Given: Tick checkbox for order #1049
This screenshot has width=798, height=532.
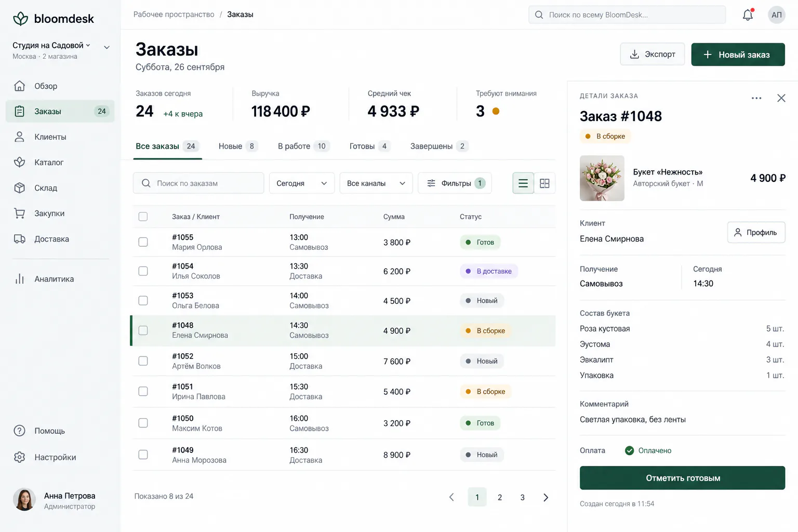Looking at the screenshot, I should (143, 455).
